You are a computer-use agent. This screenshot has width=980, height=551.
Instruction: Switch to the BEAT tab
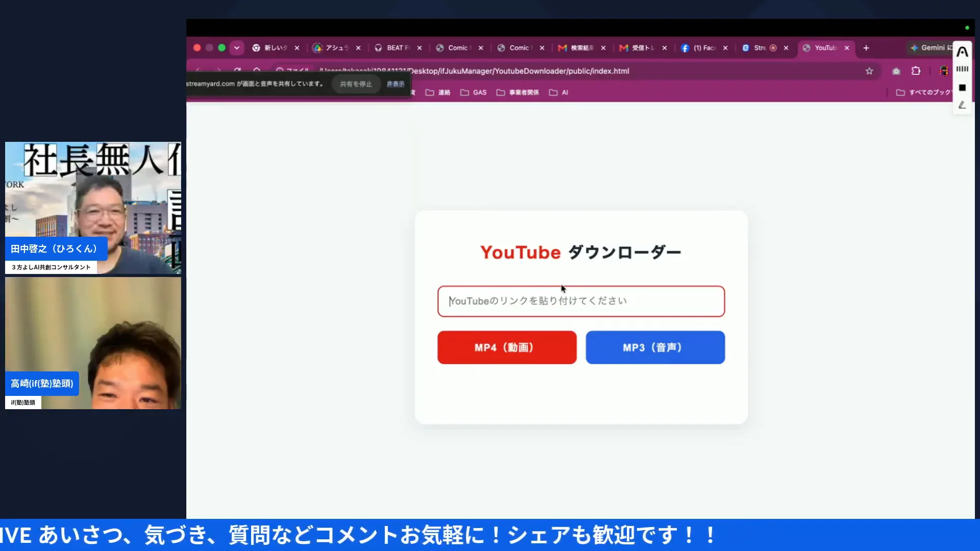pos(393,48)
